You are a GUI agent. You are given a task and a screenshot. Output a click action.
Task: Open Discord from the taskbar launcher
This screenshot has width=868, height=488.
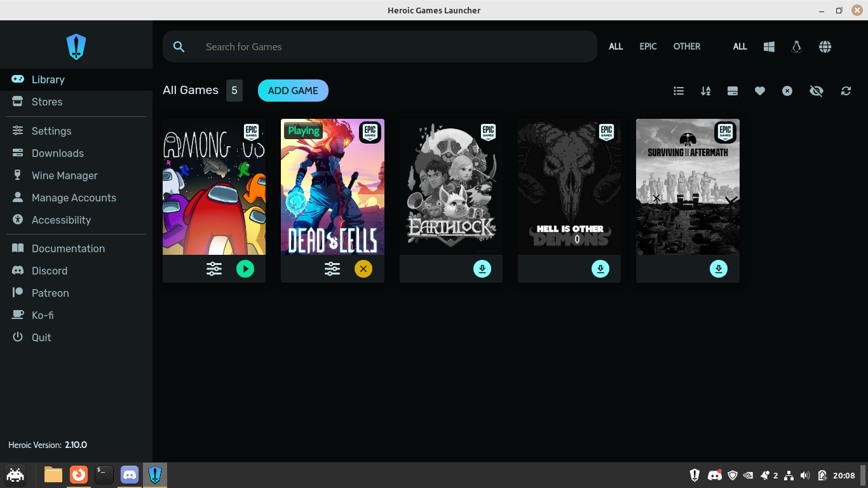(x=130, y=475)
